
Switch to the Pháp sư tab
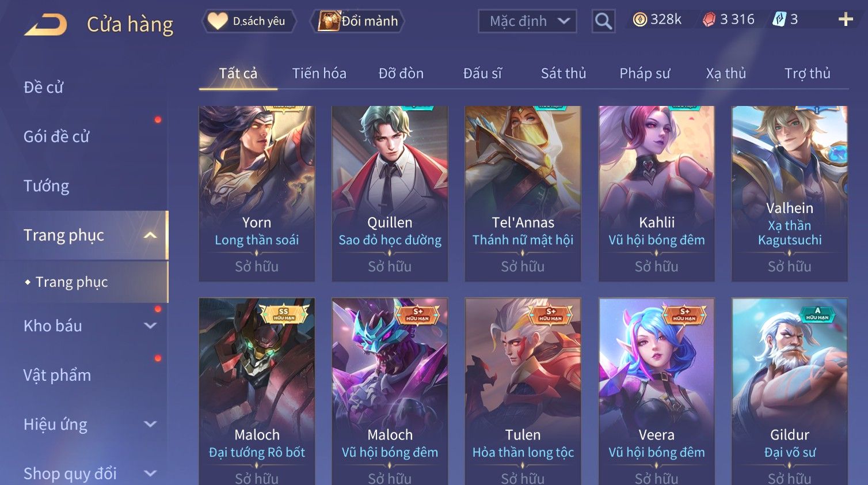click(645, 74)
